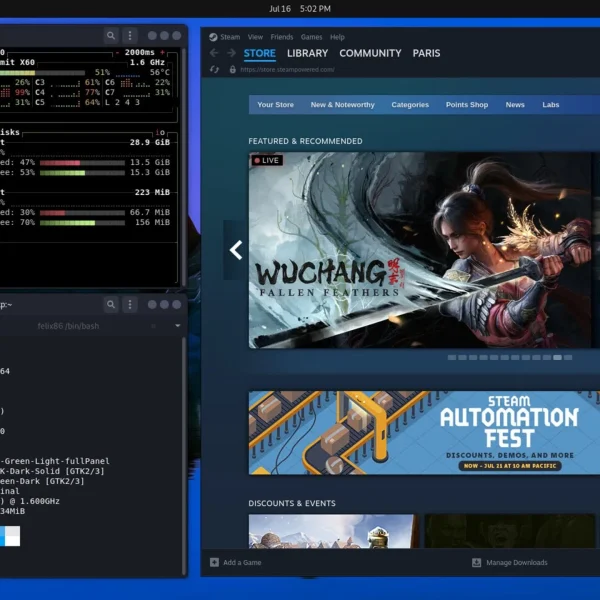Click the FEATURED & RECOMMENDED heading

305,141
